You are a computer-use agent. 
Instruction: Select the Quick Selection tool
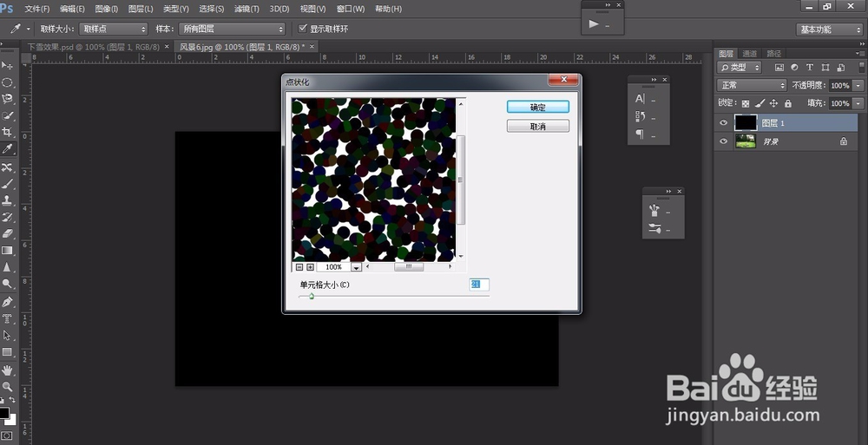(x=7, y=115)
